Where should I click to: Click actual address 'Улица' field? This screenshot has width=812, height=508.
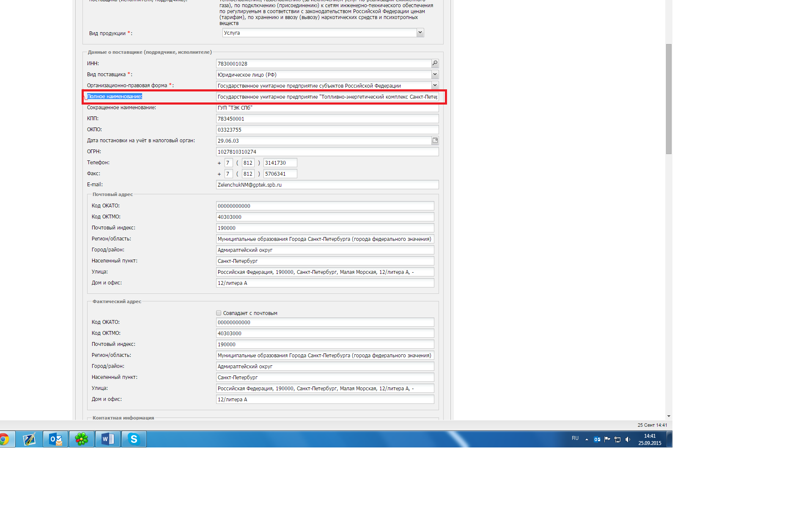(325, 388)
